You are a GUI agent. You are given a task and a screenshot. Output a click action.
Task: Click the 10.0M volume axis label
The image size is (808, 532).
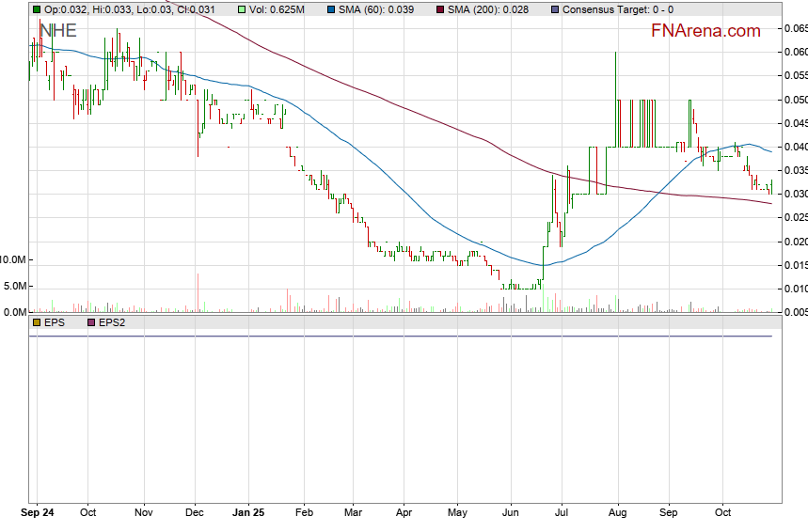pos(14,258)
